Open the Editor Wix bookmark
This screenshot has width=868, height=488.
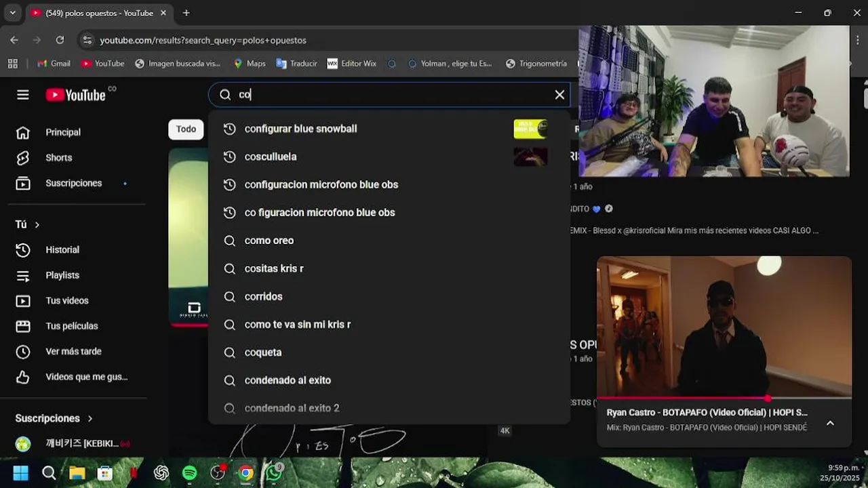351,63
